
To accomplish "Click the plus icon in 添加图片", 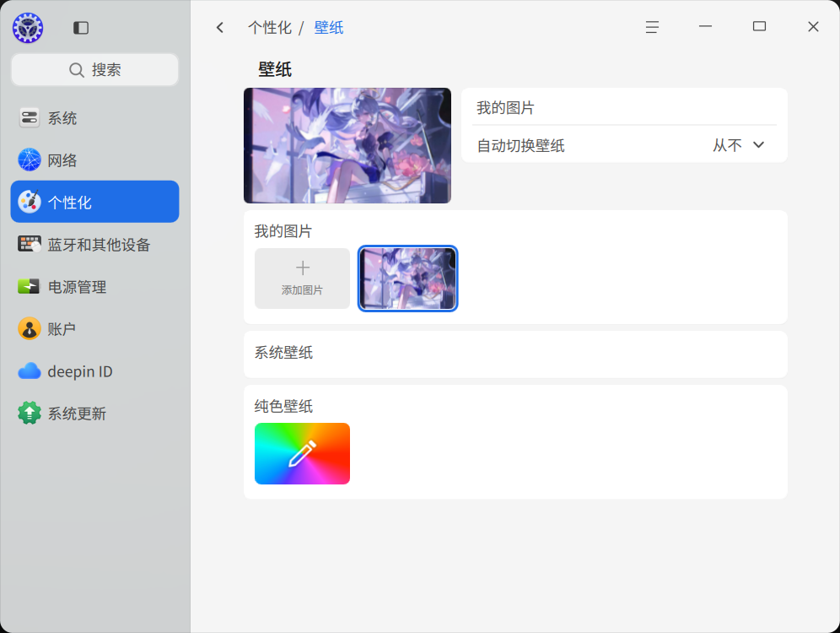I will (x=303, y=268).
